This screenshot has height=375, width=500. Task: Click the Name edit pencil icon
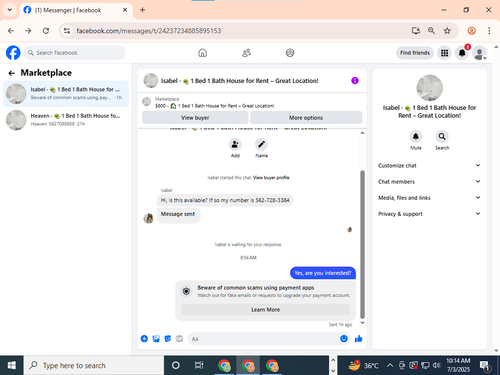[x=261, y=144]
